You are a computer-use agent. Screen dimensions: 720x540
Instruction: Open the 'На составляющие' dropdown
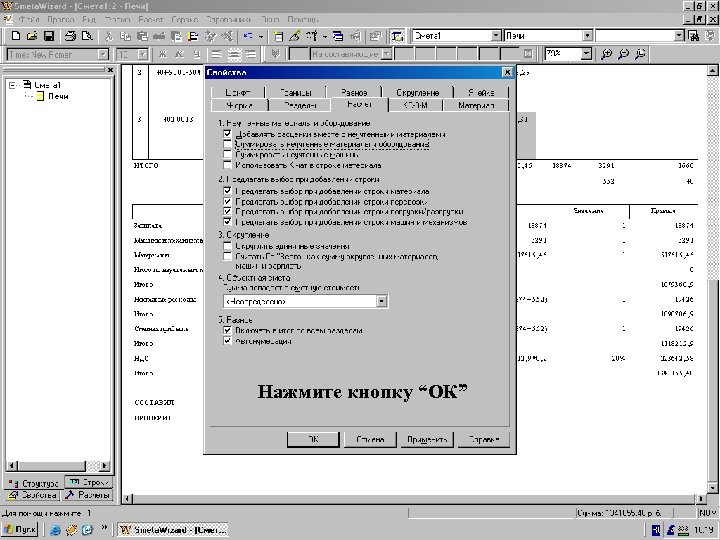[387, 54]
